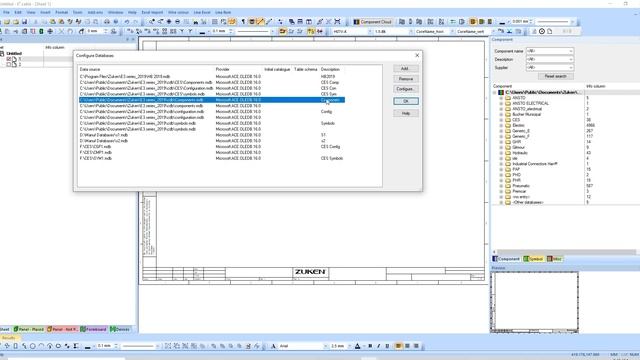Screen dimensions: 640x360
Task: Expand the Other databases folder
Action: (x=501, y=202)
